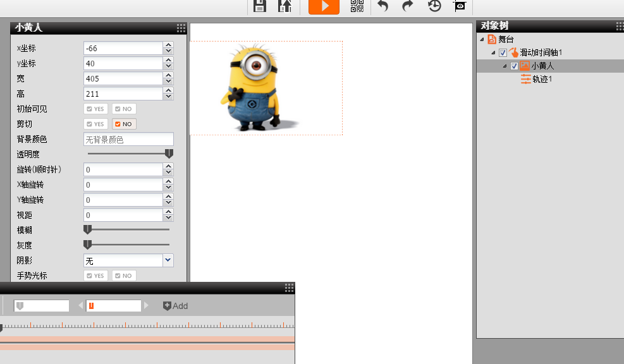Click the 轨迹1 track sliders icon
624x364 pixels.
pos(526,79)
